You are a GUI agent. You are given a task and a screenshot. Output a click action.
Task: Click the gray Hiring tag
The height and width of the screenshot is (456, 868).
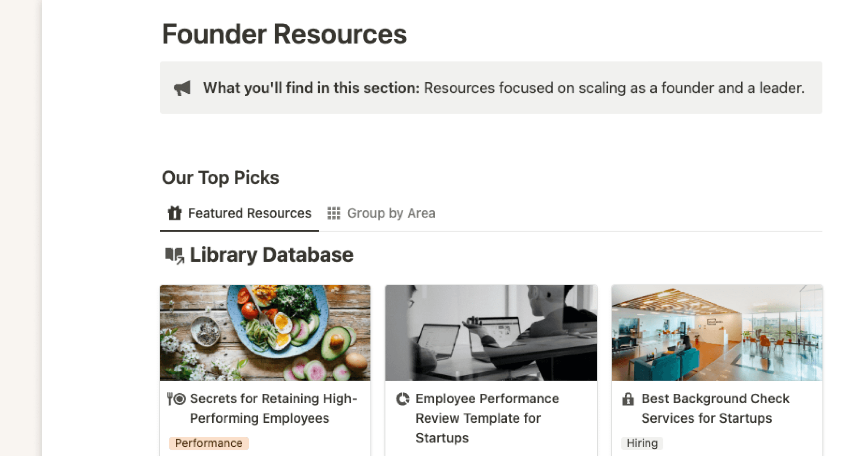click(x=642, y=443)
